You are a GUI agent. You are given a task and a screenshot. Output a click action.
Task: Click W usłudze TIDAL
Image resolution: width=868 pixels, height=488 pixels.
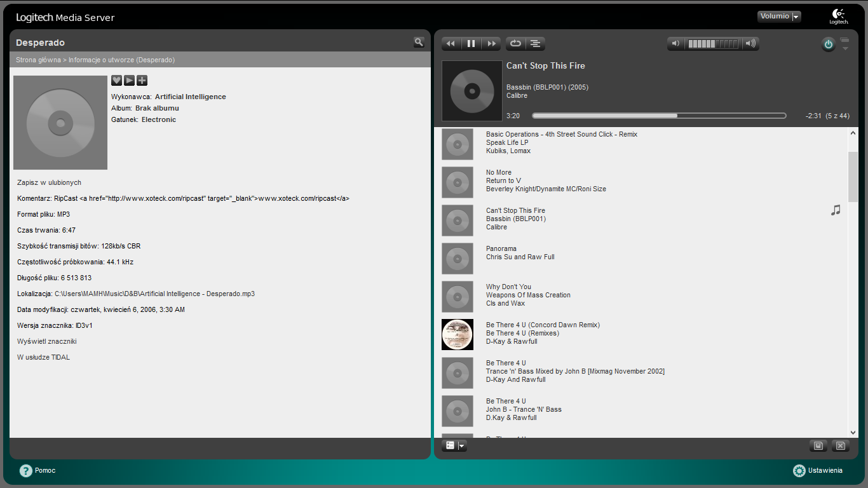tap(43, 357)
